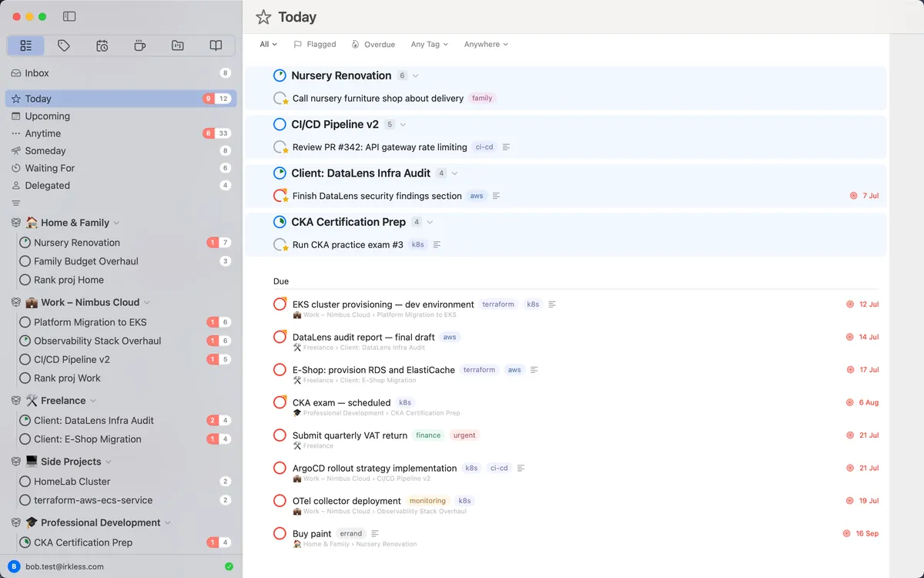
Task: Click the 16 Sep due date target icon
Action: tap(846, 533)
